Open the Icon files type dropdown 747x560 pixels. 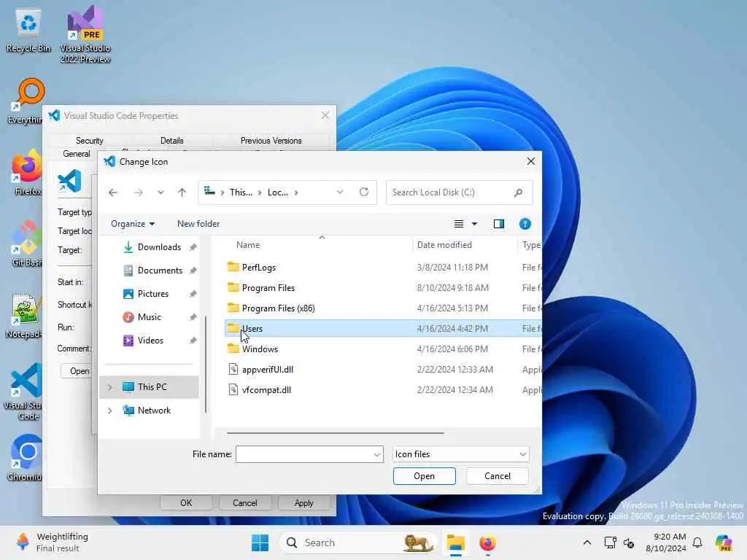[460, 454]
